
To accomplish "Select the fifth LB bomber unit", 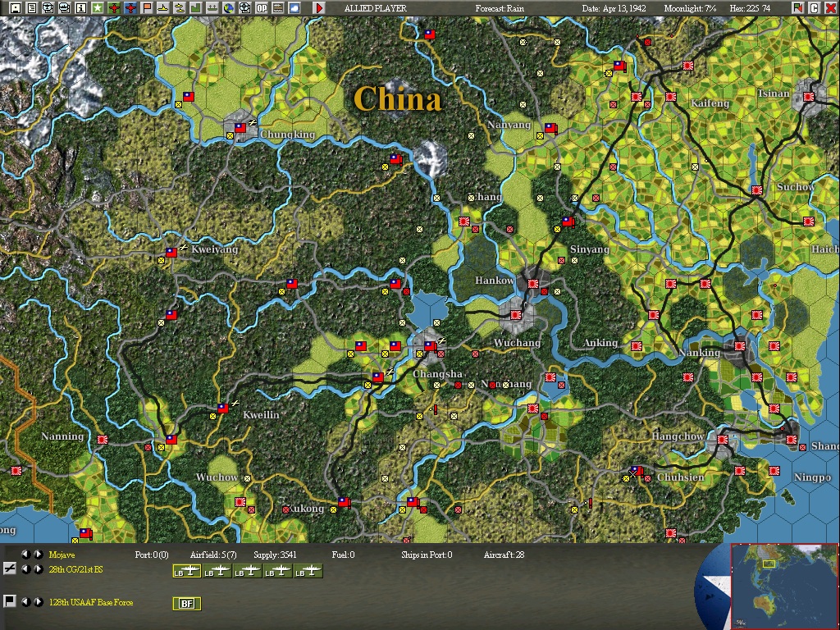I will coord(308,571).
